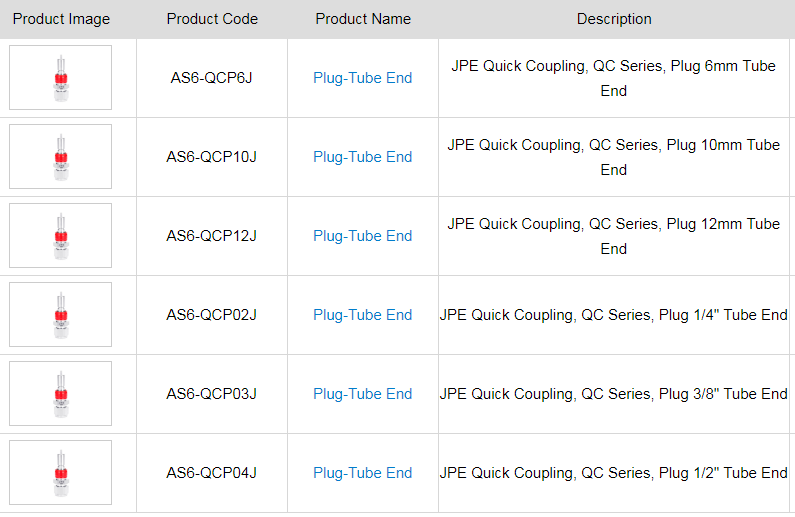The height and width of the screenshot is (517, 795).
Task: Click the Product Code column header
Action: point(212,19)
